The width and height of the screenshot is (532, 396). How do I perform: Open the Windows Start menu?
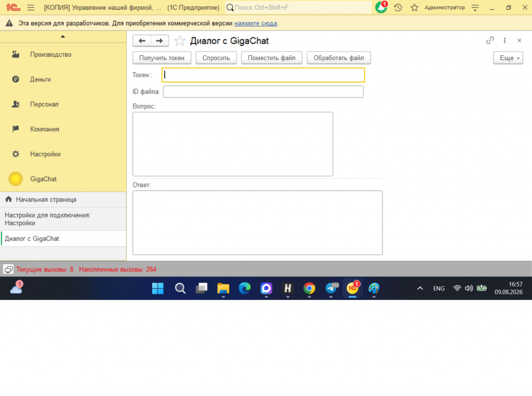[x=158, y=289]
